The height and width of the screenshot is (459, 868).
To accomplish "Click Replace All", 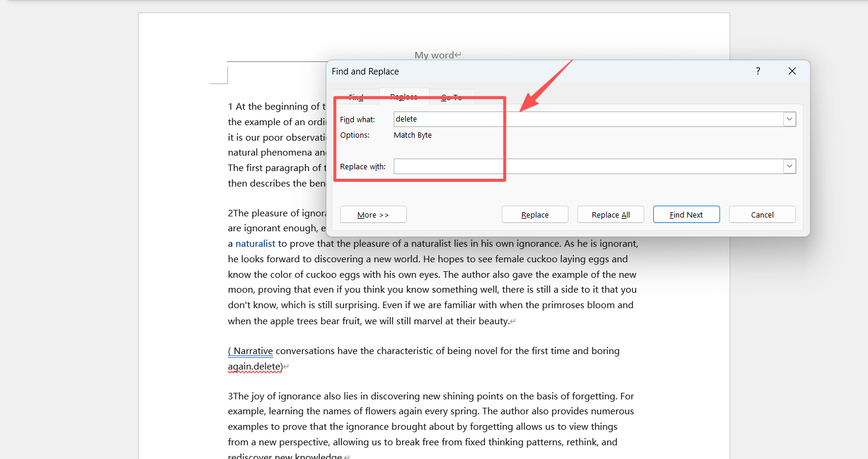I will [x=610, y=215].
